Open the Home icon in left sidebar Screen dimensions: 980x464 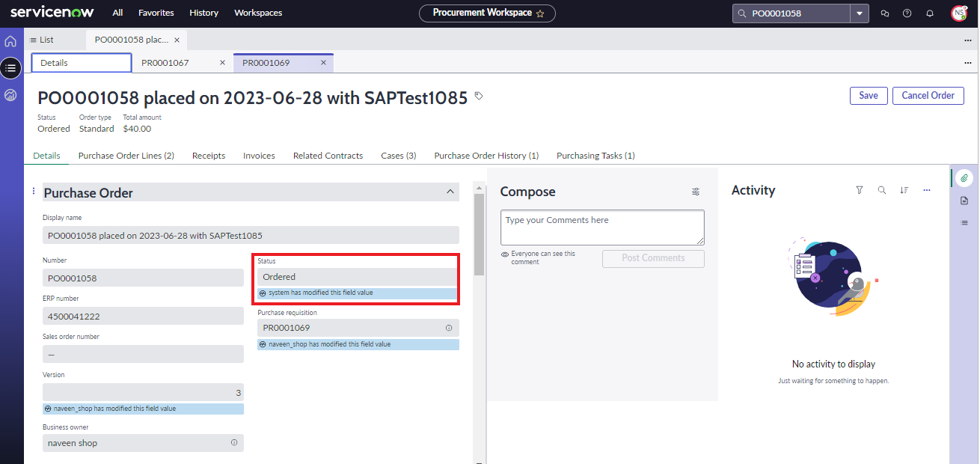coord(10,41)
